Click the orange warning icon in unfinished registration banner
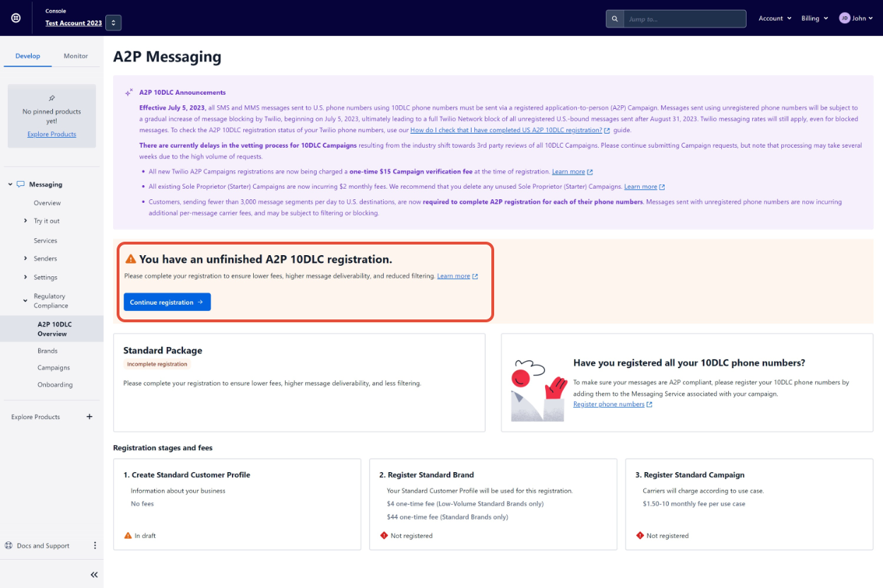Image resolution: width=883 pixels, height=588 pixels. coord(130,259)
